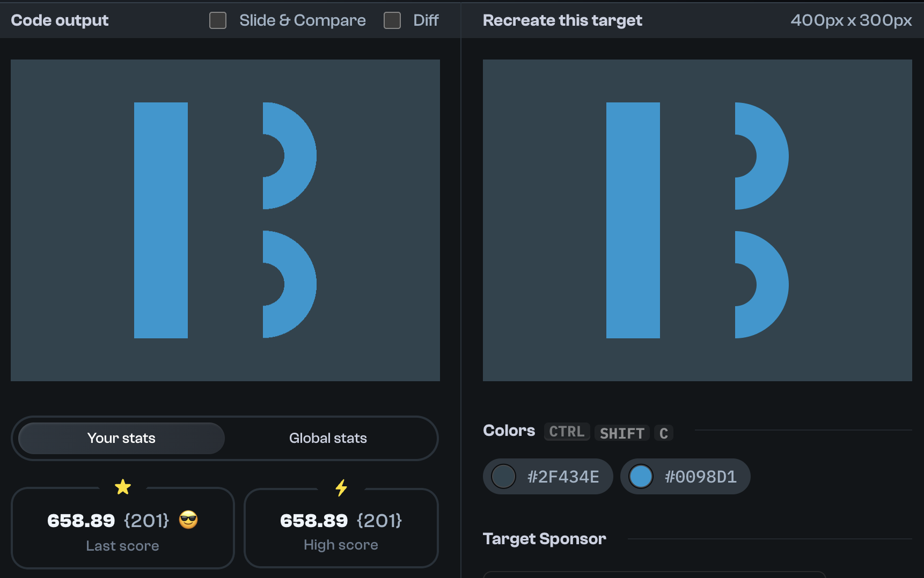This screenshot has height=578, width=924.
Task: Click the CTRL key hint badge
Action: coord(567,432)
